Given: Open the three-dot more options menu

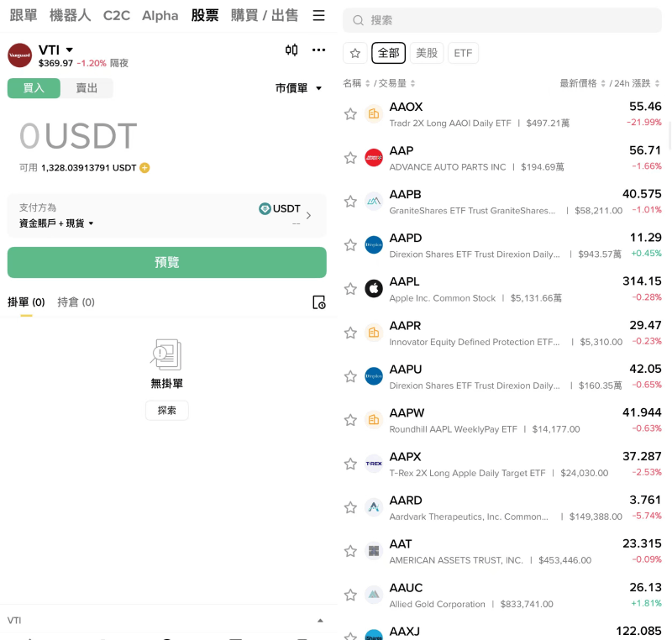Looking at the screenshot, I should pyautogui.click(x=318, y=50).
